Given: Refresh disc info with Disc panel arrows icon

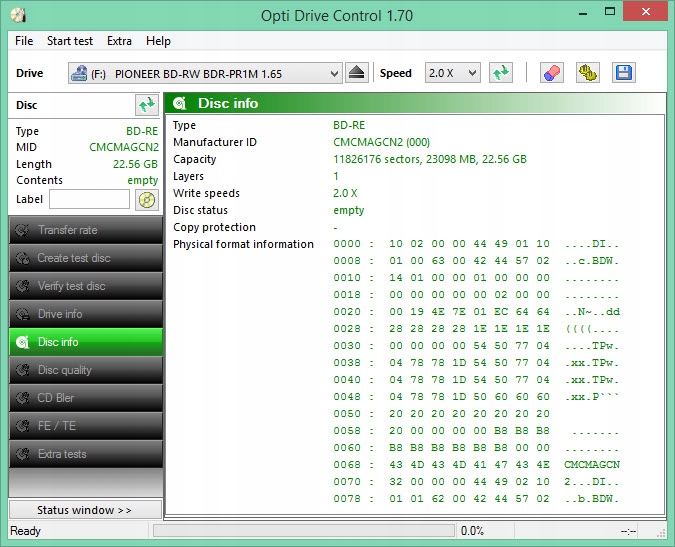Looking at the screenshot, I should tap(147, 105).
